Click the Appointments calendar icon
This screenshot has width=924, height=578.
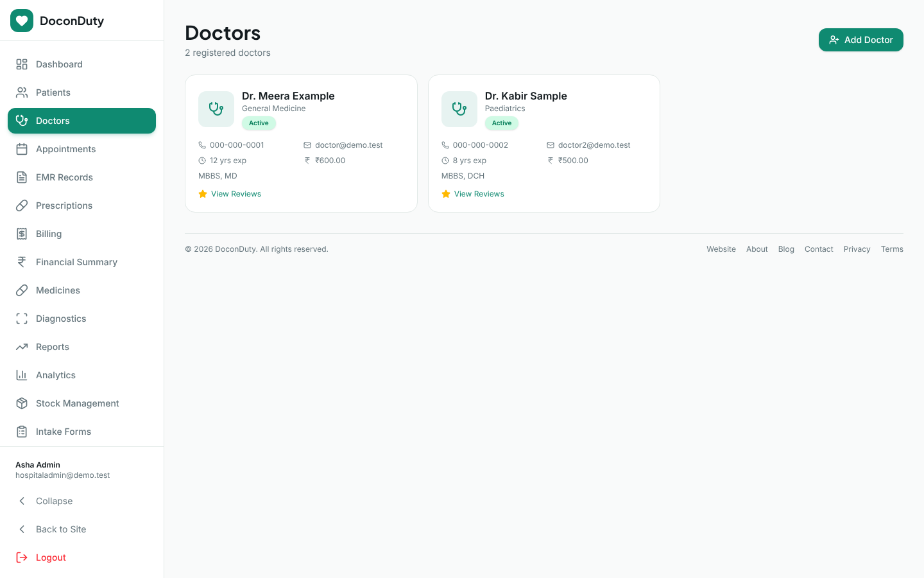[22, 149]
